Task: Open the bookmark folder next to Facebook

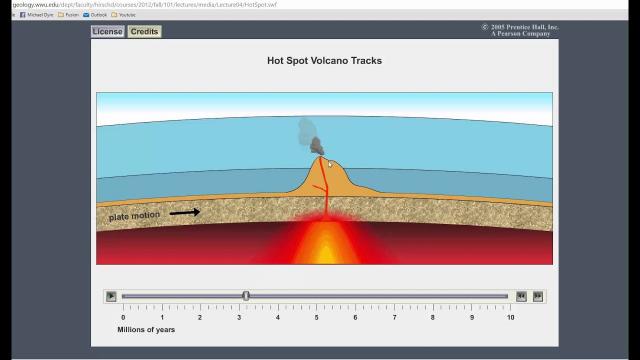Action: click(68, 15)
